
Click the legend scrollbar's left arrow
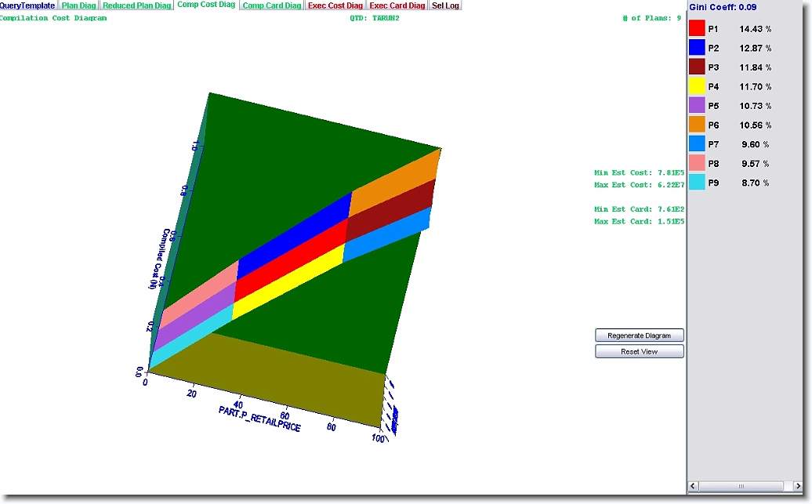[x=694, y=487]
